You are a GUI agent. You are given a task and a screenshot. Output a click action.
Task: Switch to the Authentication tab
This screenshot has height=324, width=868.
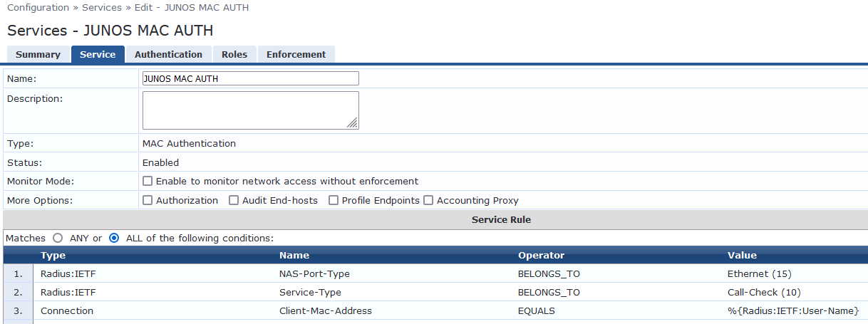[x=168, y=55]
